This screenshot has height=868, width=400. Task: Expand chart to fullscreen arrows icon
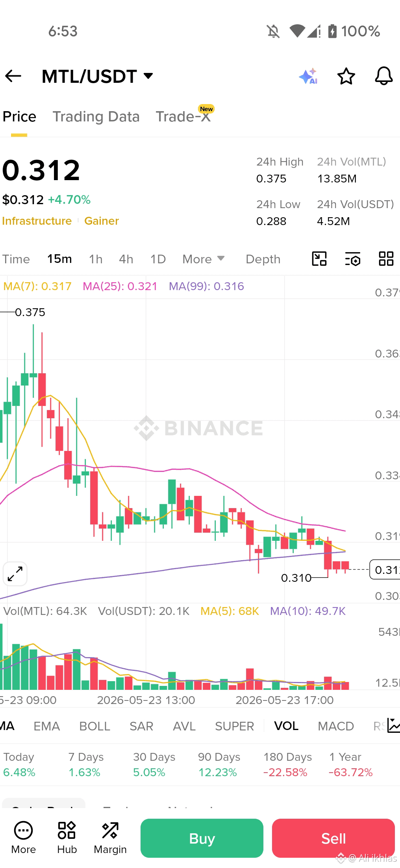(x=15, y=574)
